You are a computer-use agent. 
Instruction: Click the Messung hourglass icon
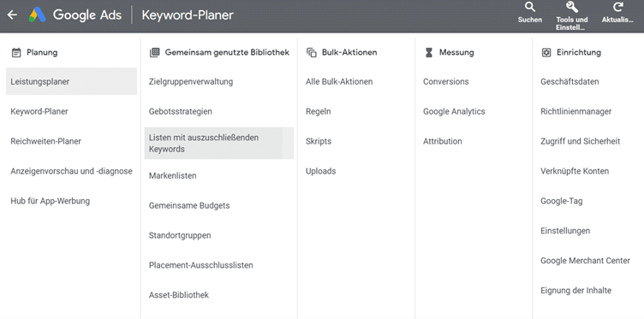[x=429, y=52]
